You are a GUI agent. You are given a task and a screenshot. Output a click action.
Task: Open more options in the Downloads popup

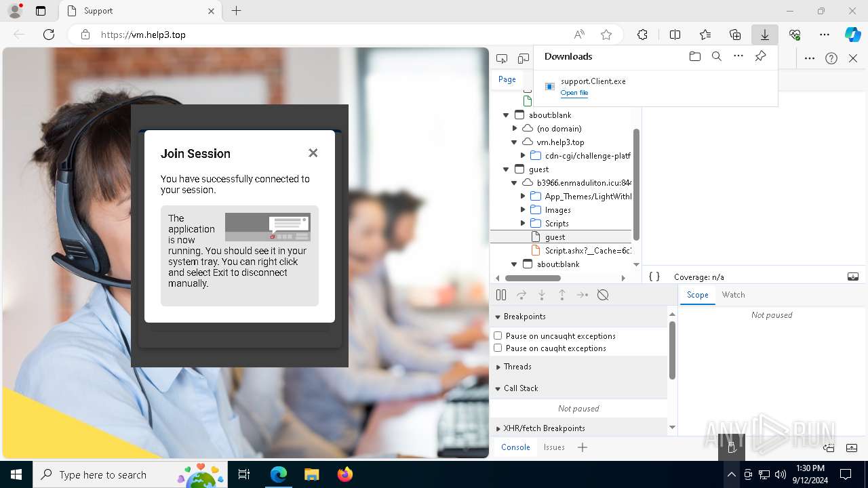738,57
